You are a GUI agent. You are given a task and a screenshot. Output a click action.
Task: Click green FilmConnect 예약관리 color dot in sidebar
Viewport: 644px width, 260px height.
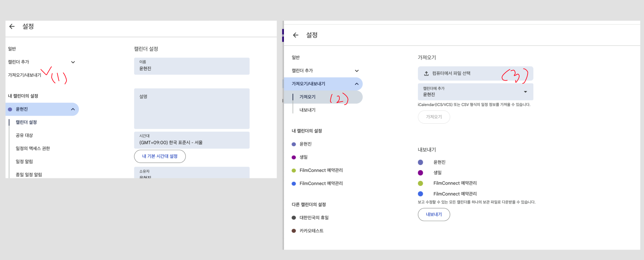pos(294,170)
